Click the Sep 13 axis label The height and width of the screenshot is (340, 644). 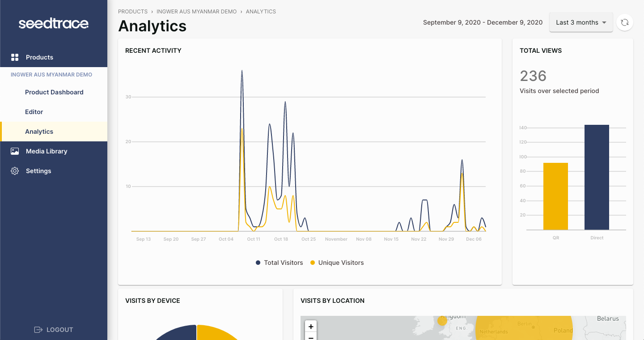144,239
